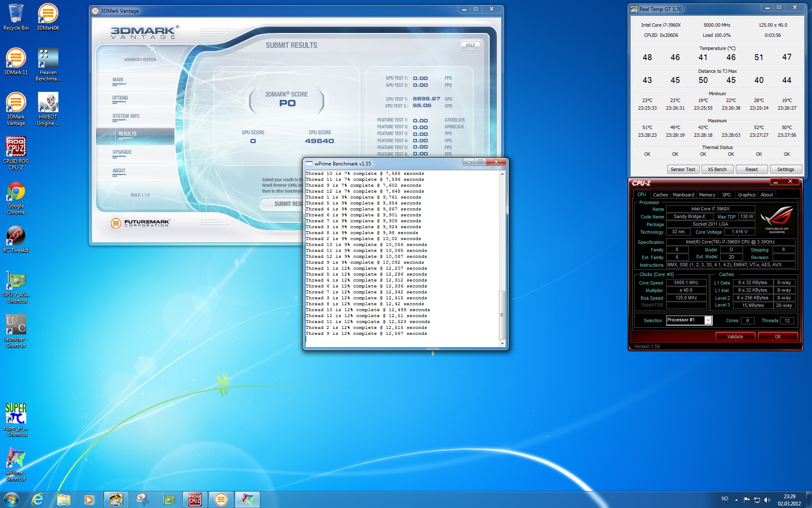
Task: Click OK in the CPU-Z window
Action: [778, 337]
